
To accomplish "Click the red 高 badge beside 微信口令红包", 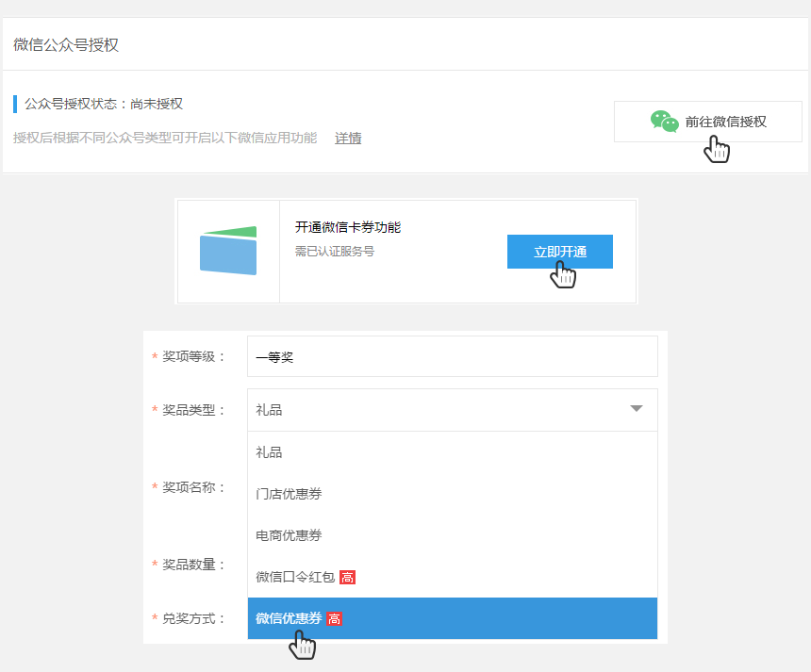I will click(347, 577).
